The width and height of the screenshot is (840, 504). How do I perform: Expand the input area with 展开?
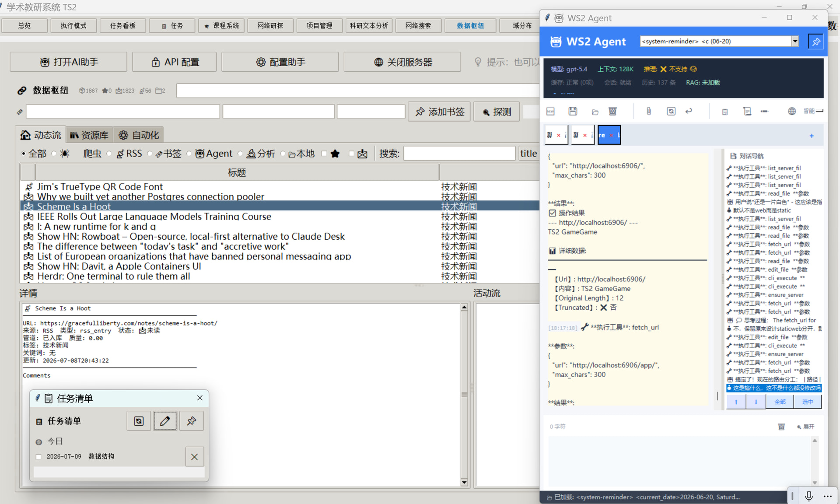[x=806, y=427]
